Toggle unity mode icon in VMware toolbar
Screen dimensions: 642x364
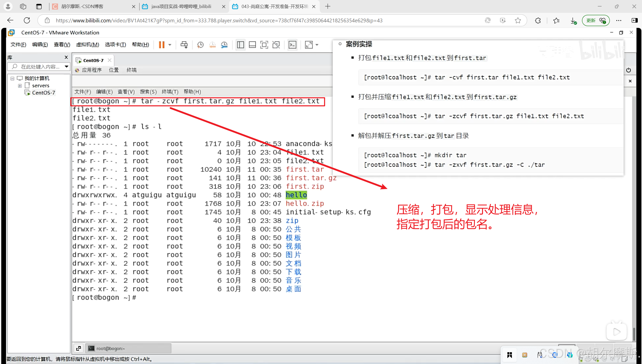(276, 45)
